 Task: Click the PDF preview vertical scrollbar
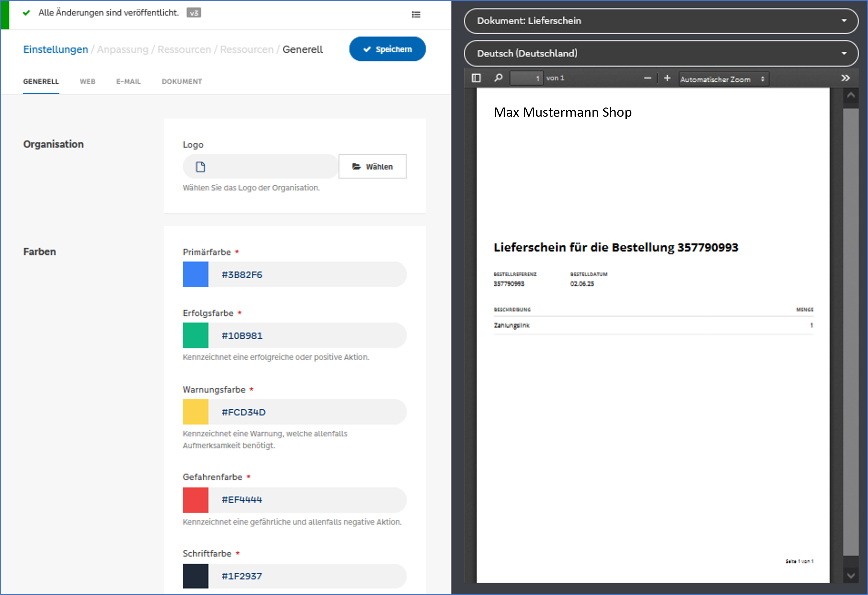pos(851,332)
